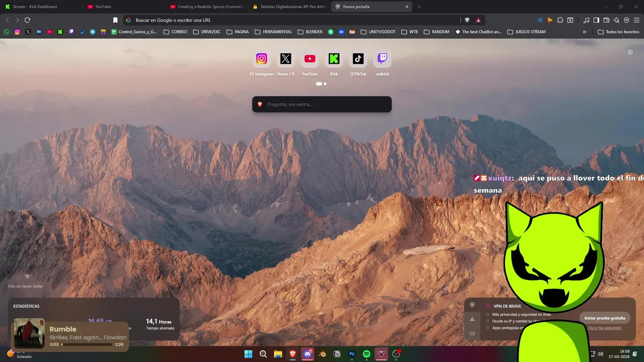The width and height of the screenshot is (644, 362).
Task: Open Todos los favoritos folder
Action: point(618,32)
